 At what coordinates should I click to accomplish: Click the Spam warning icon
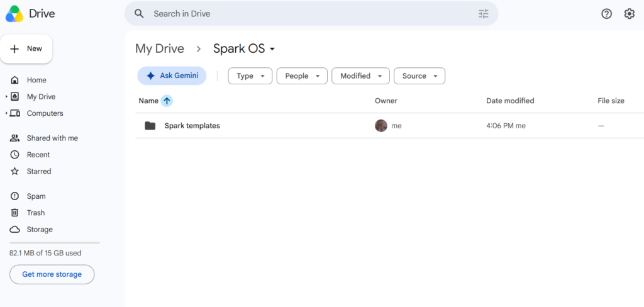click(15, 196)
